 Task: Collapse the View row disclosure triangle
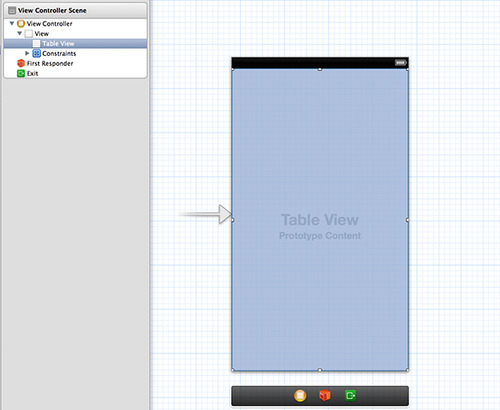coord(20,33)
